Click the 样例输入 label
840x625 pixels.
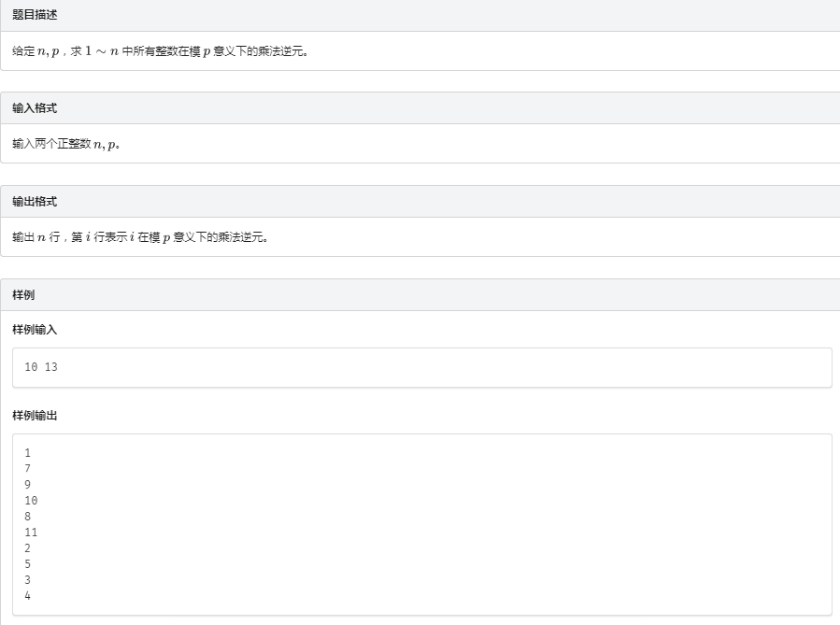coord(35,330)
